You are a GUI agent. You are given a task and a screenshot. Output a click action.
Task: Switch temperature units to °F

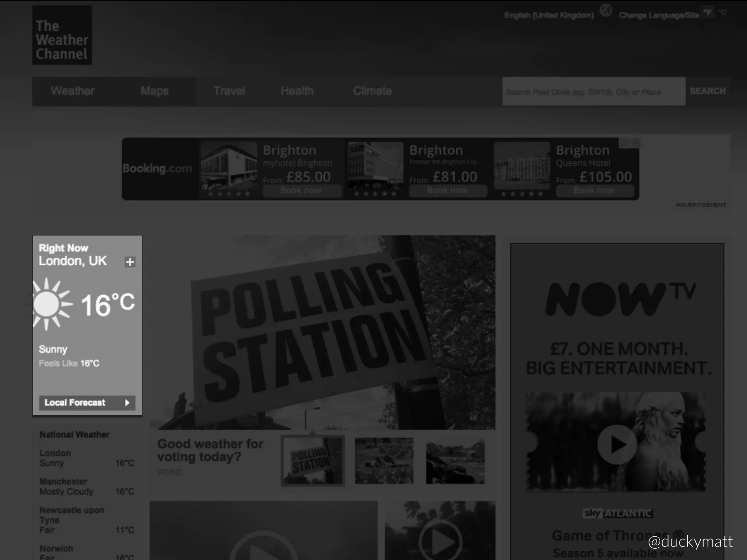coord(708,13)
